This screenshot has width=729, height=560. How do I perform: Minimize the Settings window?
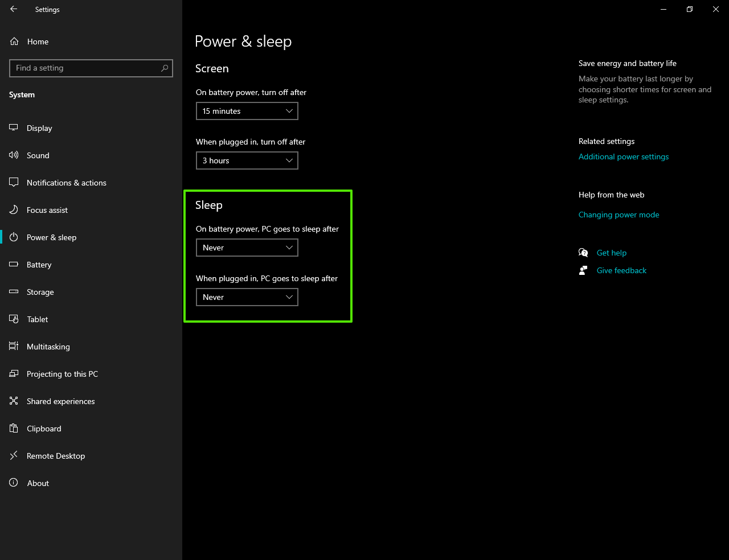click(x=664, y=9)
